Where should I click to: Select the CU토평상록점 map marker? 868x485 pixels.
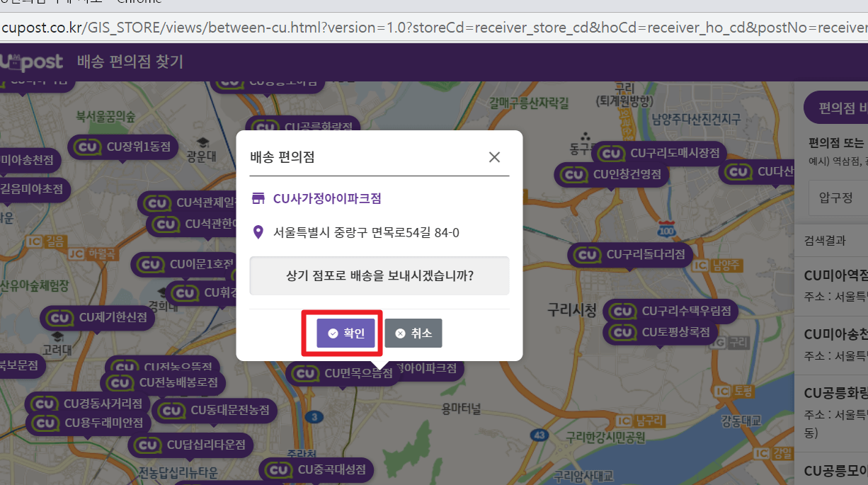661,332
